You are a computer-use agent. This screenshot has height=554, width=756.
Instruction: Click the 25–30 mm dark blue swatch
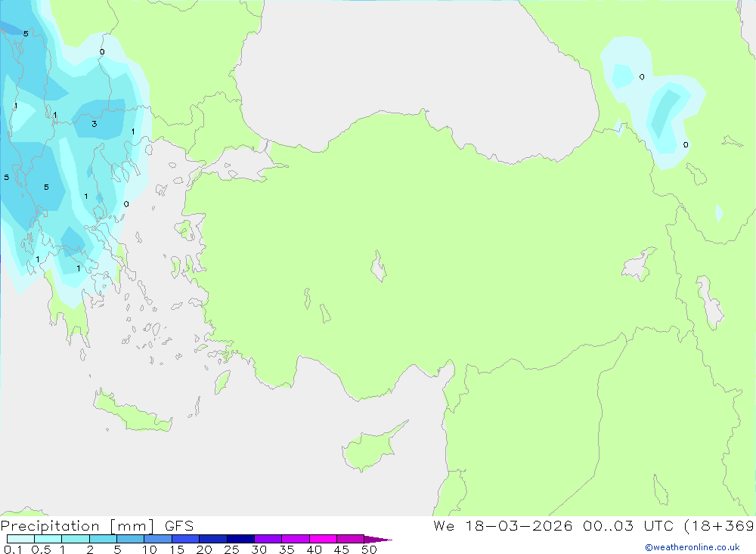240,539
